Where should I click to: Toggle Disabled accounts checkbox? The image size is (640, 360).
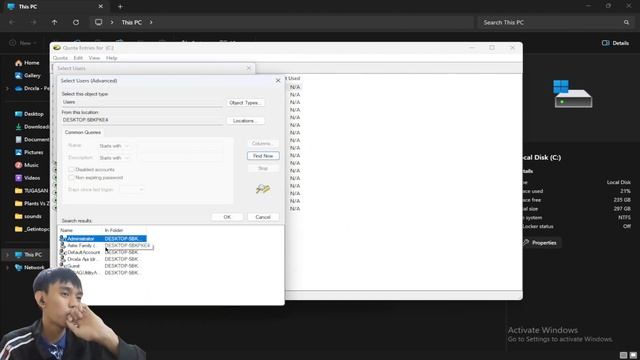click(71, 169)
